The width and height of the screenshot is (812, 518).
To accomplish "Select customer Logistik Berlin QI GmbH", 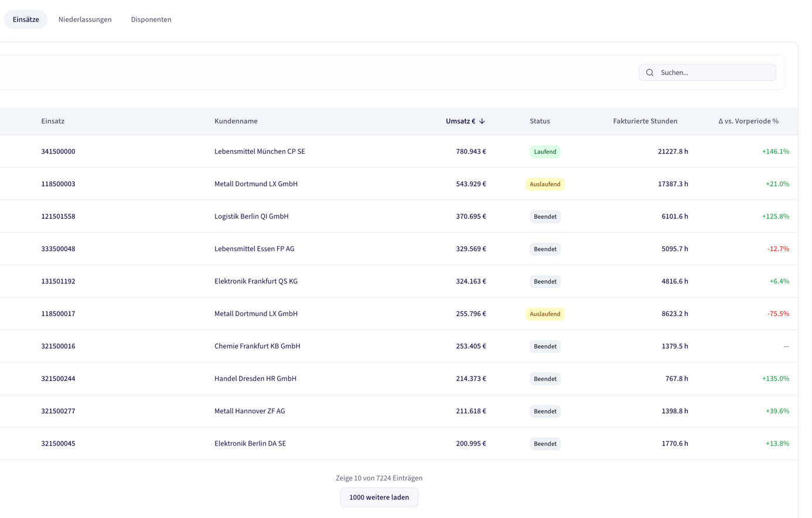I will coord(251,217).
